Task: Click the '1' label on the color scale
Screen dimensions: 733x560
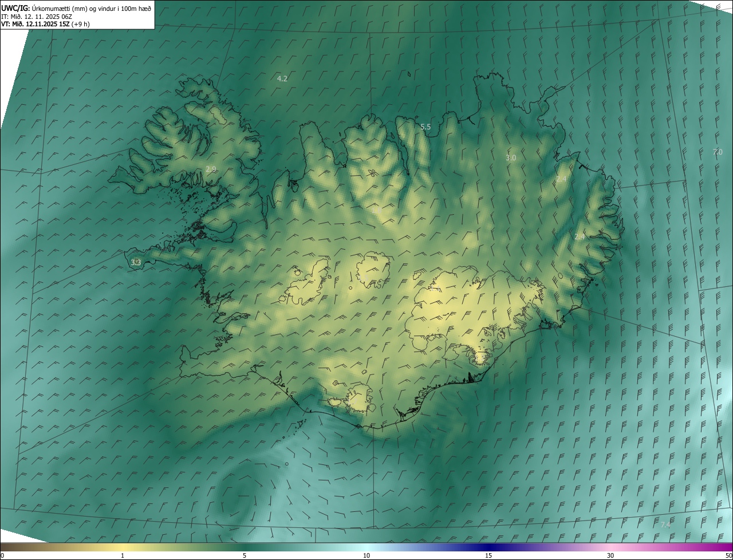Action: 123,555
